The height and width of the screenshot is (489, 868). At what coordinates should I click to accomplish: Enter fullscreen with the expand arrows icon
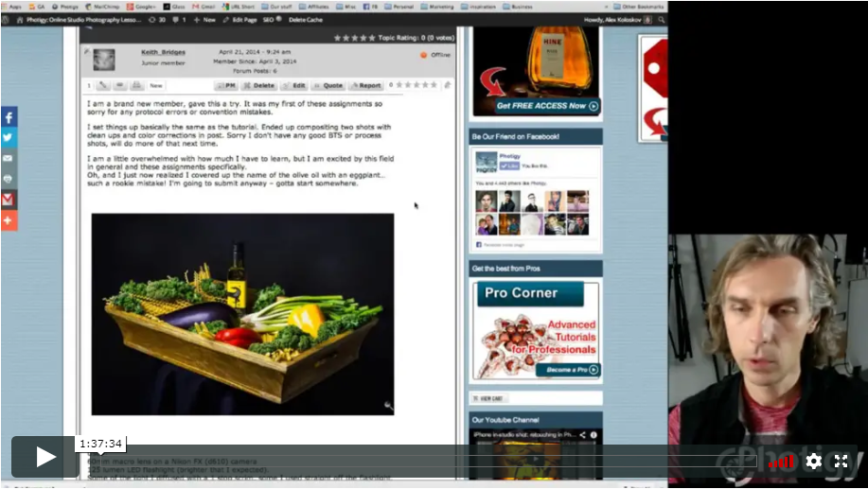click(x=841, y=462)
